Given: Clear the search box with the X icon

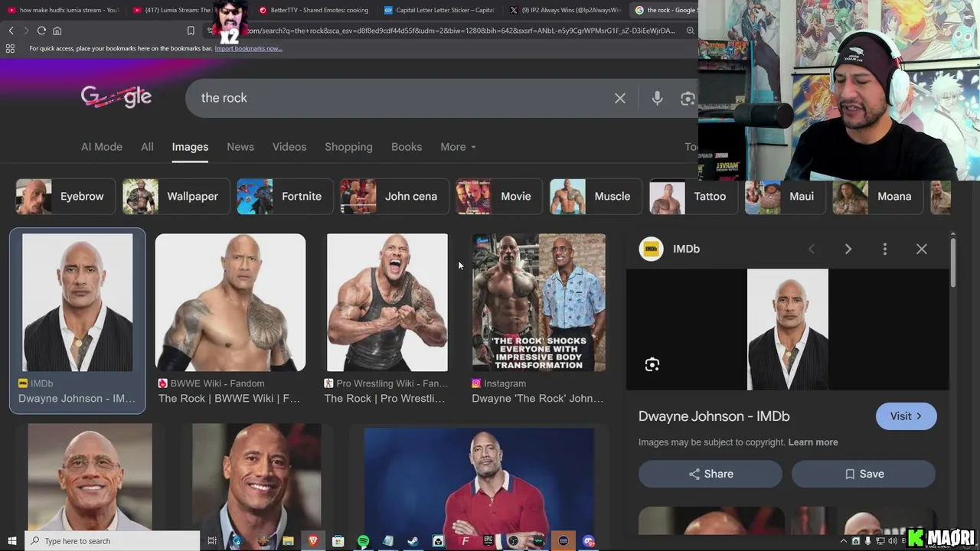Looking at the screenshot, I should coord(620,98).
